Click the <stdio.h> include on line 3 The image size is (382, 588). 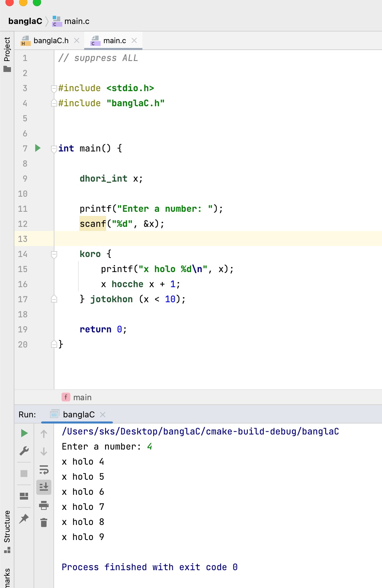(130, 88)
